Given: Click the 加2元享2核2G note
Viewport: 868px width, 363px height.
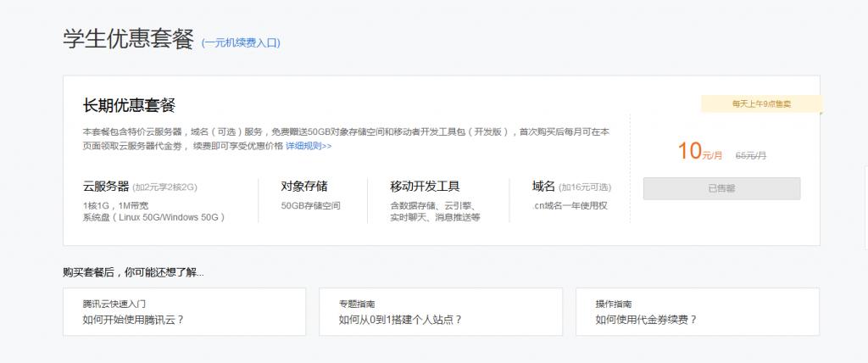Looking at the screenshot, I should coord(165,187).
